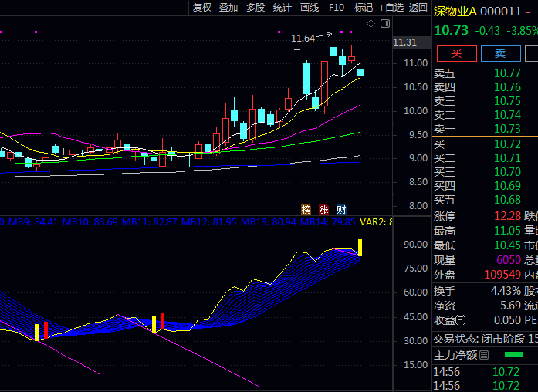This screenshot has width=538, height=392.
Task: Toggle the side panel layout icon
Action: coord(383,24)
